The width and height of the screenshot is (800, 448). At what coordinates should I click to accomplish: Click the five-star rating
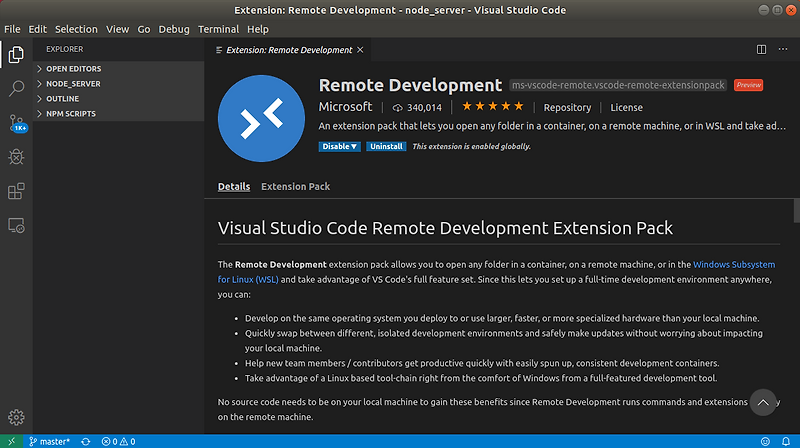(492, 107)
